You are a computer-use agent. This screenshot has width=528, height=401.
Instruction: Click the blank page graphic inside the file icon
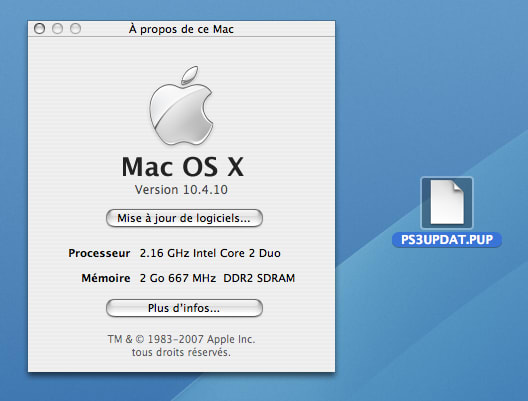pyautogui.click(x=447, y=202)
